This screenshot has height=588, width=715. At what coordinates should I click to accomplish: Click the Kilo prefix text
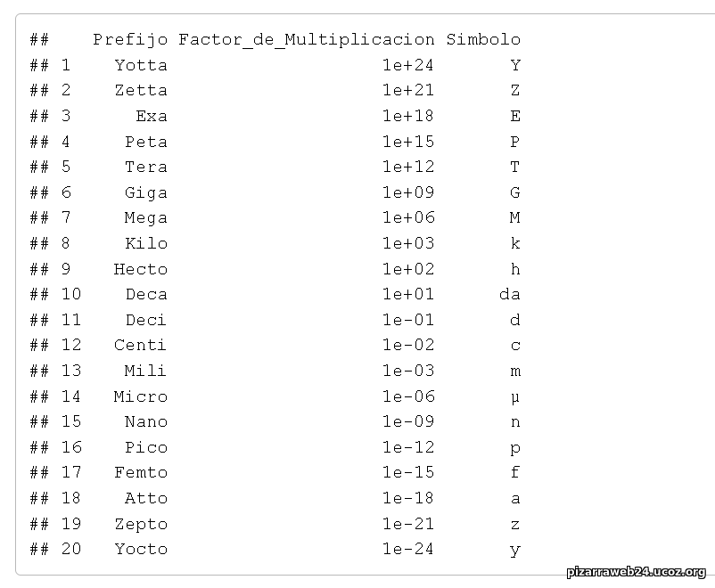point(145,243)
